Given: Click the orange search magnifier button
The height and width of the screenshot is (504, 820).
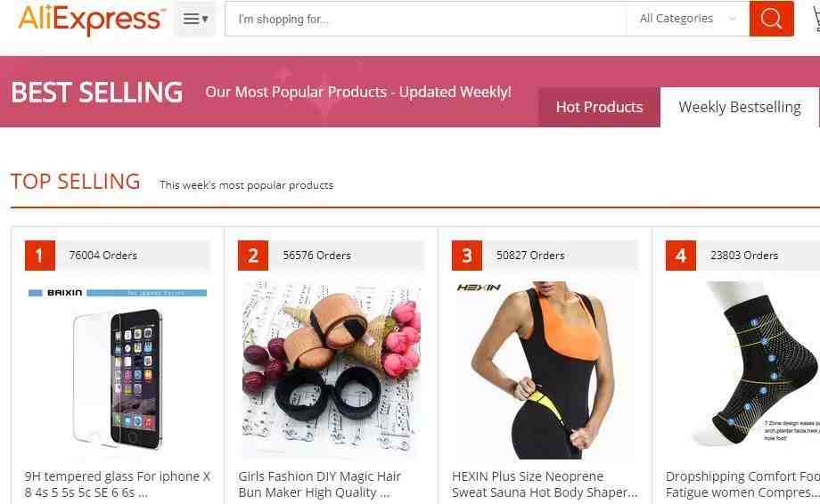Looking at the screenshot, I should tap(771, 19).
